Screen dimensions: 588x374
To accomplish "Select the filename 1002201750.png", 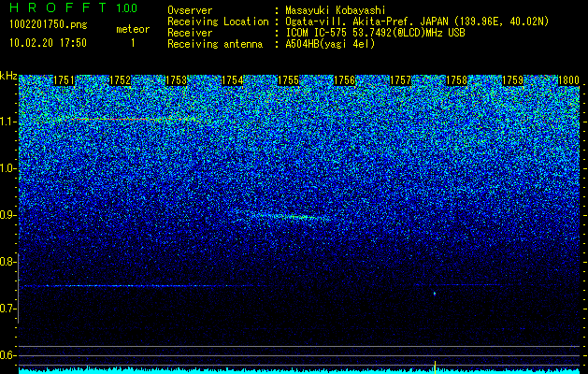I will click(48, 25).
